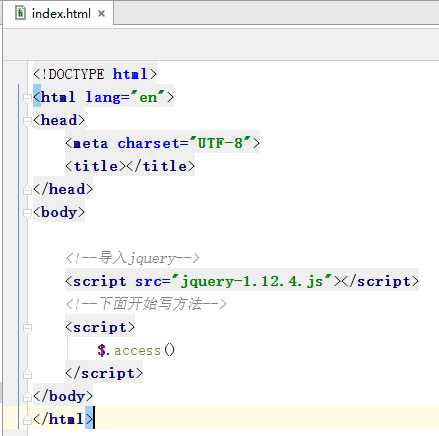
Task: Click the fold marker beside closing body tag
Action: pyautogui.click(x=27, y=397)
